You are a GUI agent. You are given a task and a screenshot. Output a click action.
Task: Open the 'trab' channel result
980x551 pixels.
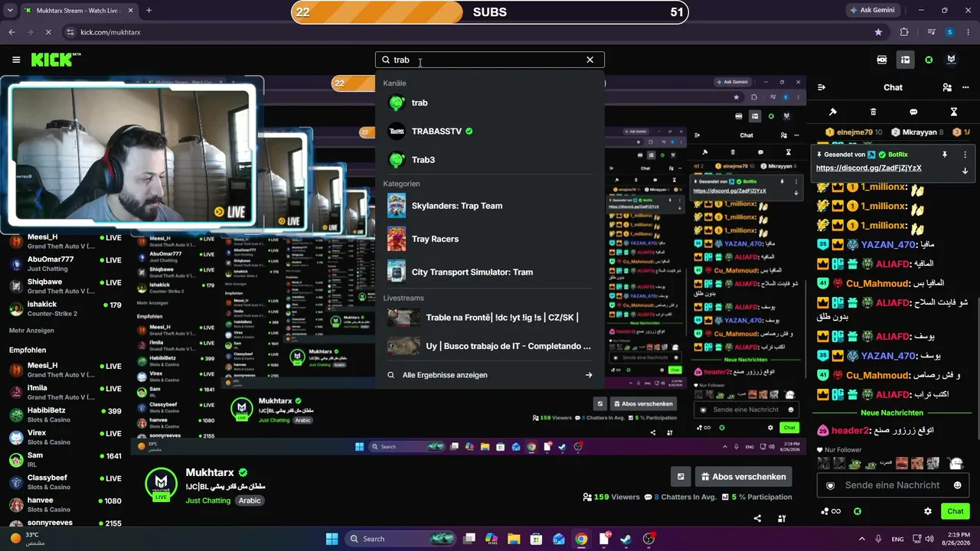click(x=490, y=103)
